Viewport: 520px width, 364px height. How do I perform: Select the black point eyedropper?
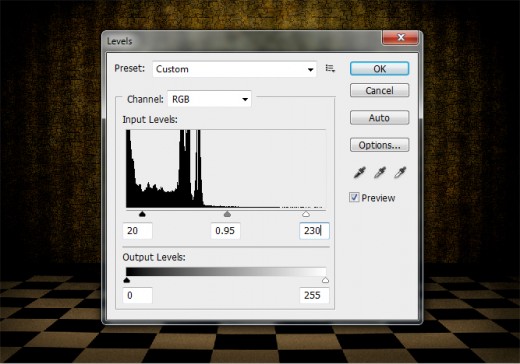pyautogui.click(x=360, y=172)
